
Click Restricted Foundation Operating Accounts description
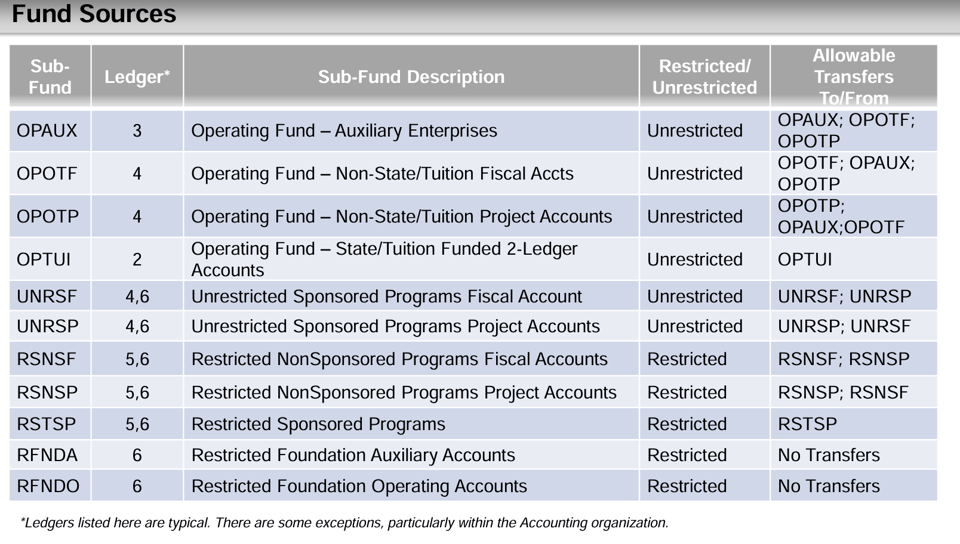point(358,486)
